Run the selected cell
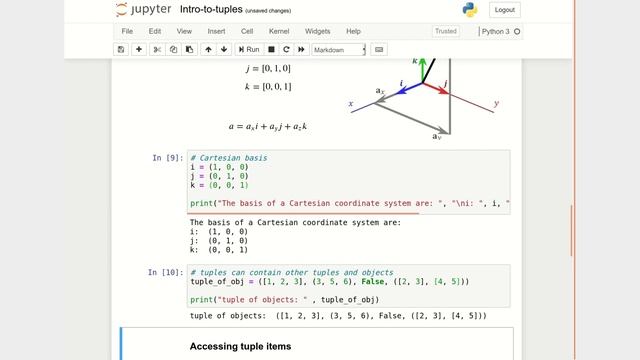Viewport: 640px width, 360px height. (249, 49)
